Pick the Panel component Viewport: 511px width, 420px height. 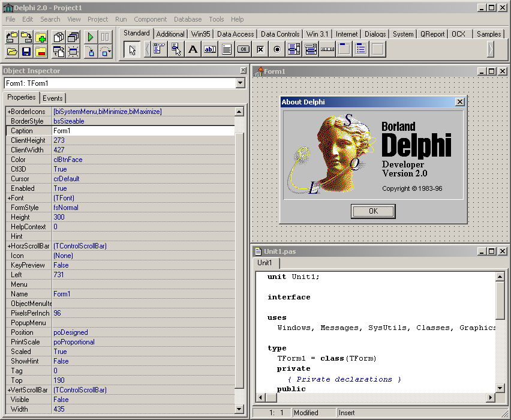(378, 49)
